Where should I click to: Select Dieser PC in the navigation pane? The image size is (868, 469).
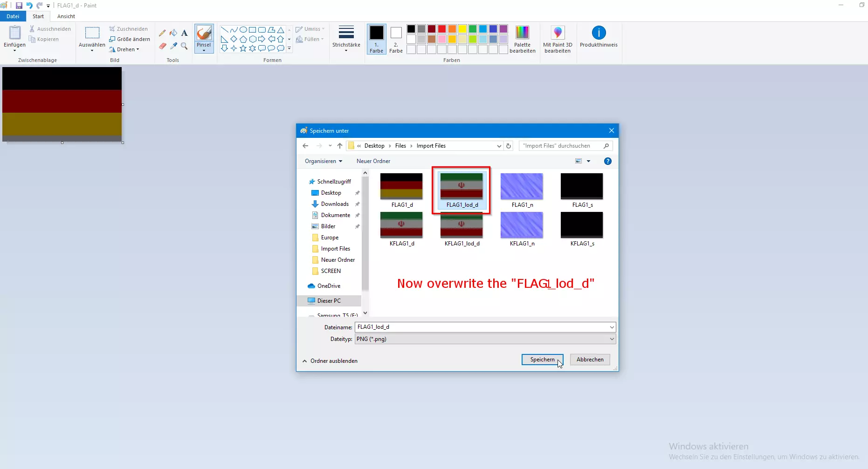(x=329, y=301)
